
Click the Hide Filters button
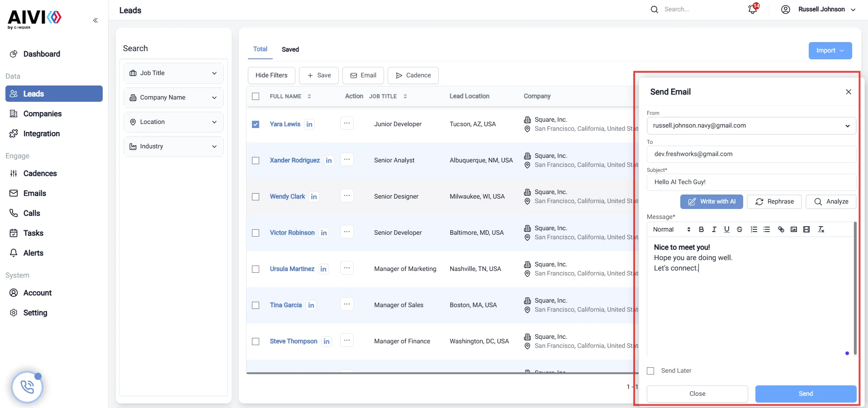point(271,76)
